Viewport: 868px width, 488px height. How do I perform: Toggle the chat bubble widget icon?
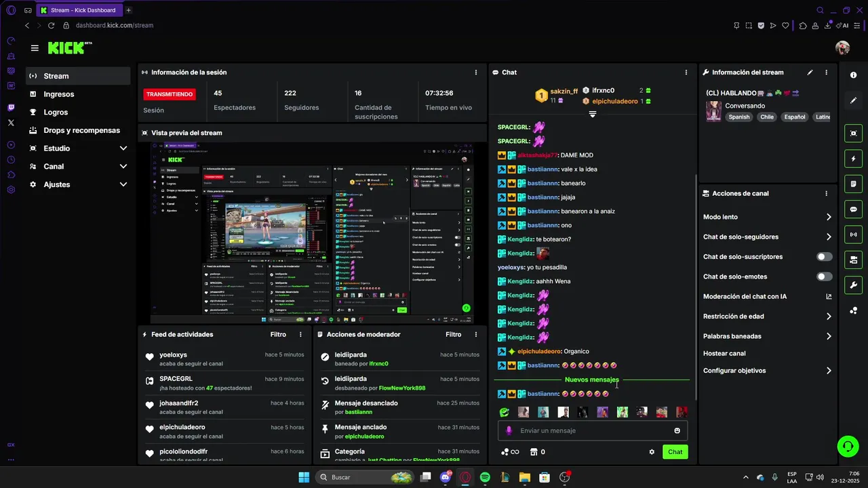pyautogui.click(x=853, y=209)
